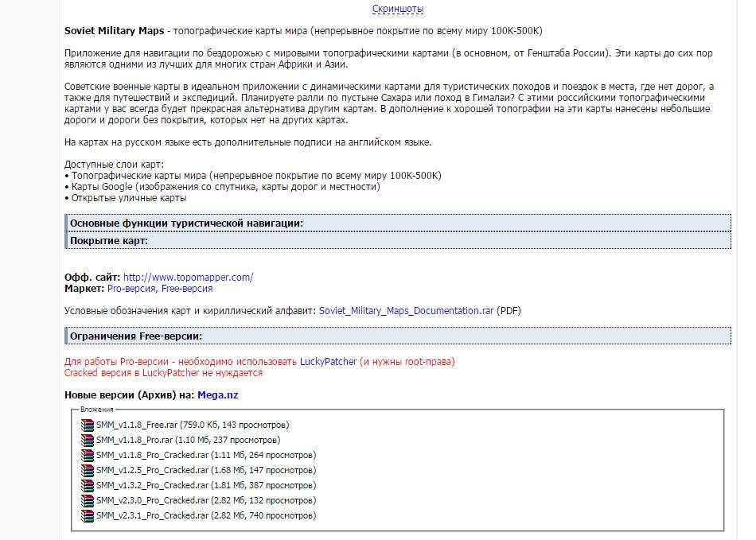Screen dimensions: 756x540
Task: Expand Ограничения Free-версии section
Action: (x=398, y=336)
